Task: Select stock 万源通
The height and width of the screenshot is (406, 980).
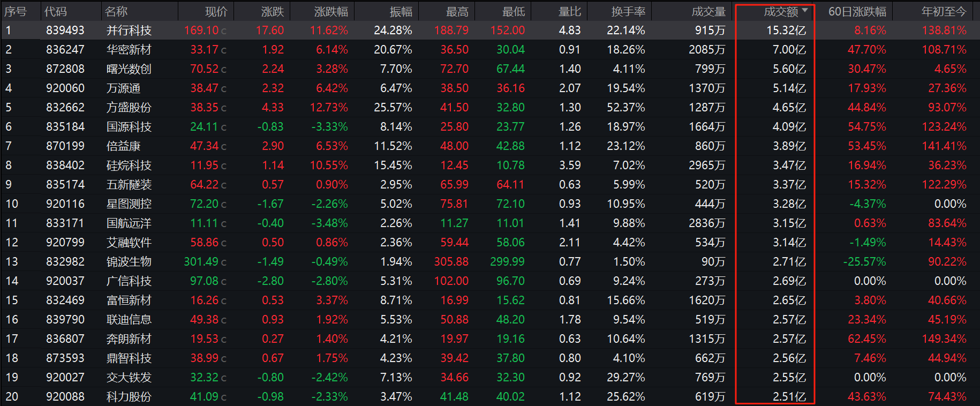Action: [123, 88]
